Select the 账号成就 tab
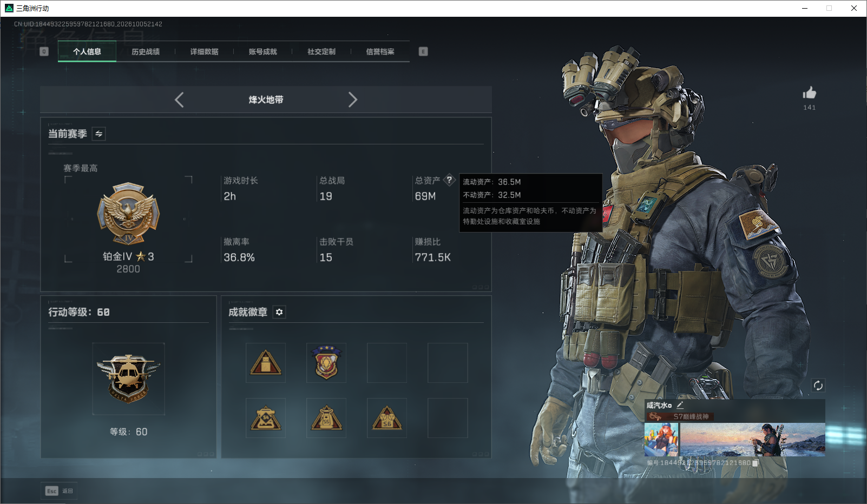Screen dimensions: 867x504 pyautogui.click(x=262, y=52)
